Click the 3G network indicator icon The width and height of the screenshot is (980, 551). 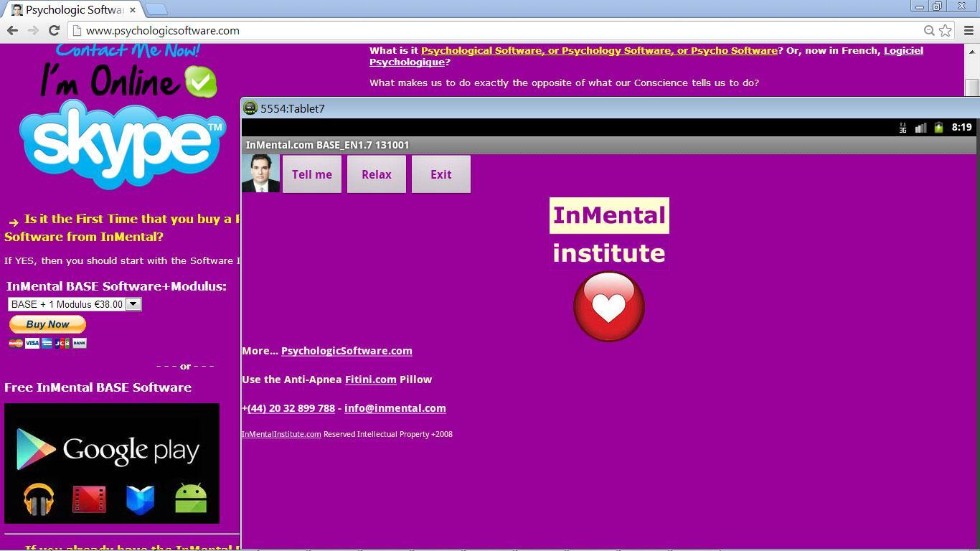point(903,128)
